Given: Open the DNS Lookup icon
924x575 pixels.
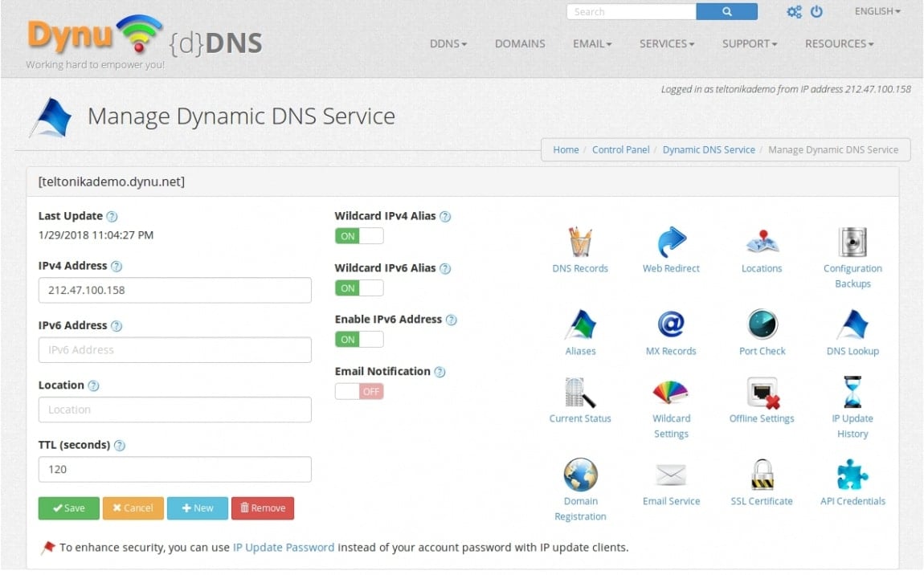Looking at the screenshot, I should pos(852,324).
